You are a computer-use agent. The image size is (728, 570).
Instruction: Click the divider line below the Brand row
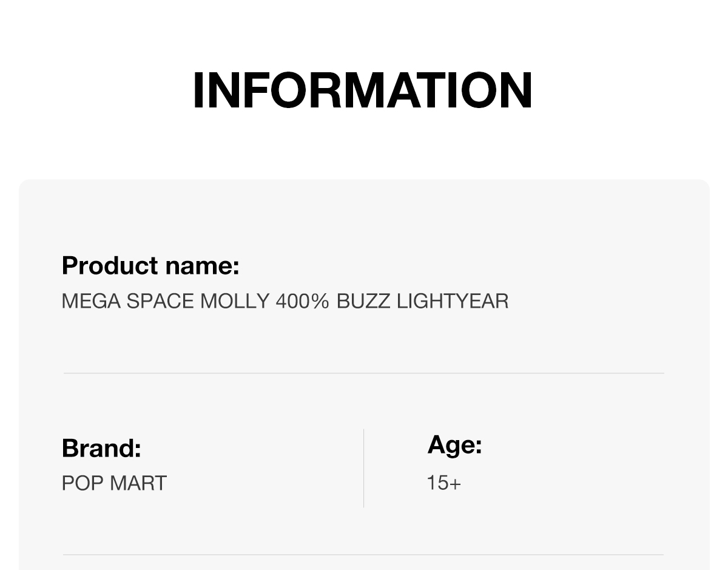(x=363, y=555)
